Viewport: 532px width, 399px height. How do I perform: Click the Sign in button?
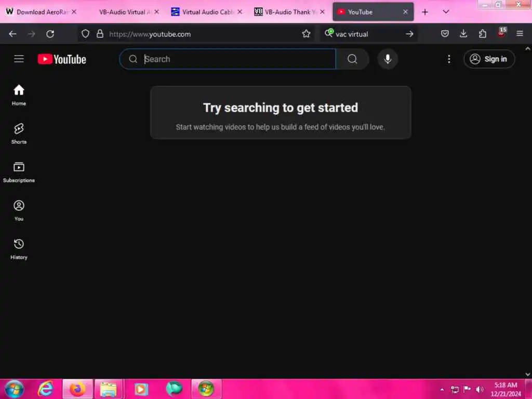[x=489, y=59]
